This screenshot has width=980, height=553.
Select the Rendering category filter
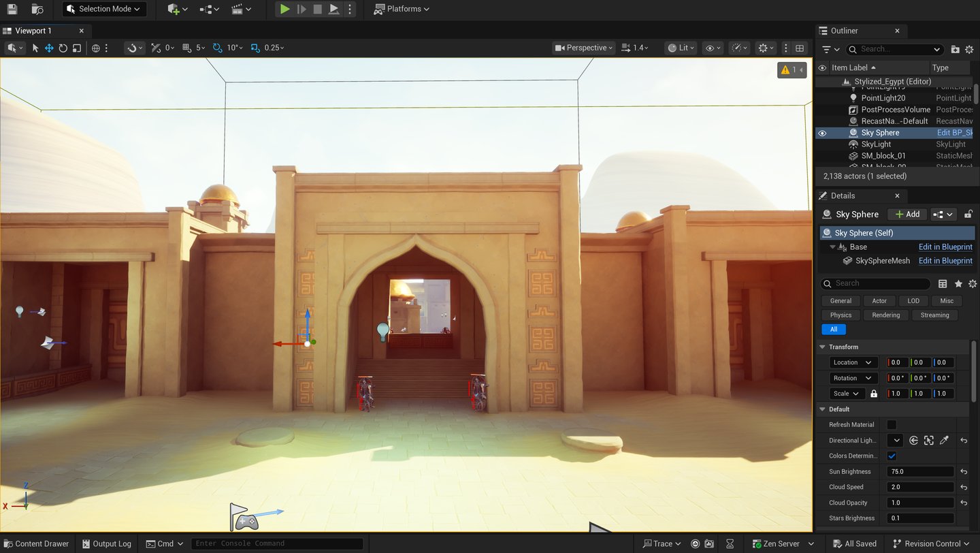coord(885,315)
